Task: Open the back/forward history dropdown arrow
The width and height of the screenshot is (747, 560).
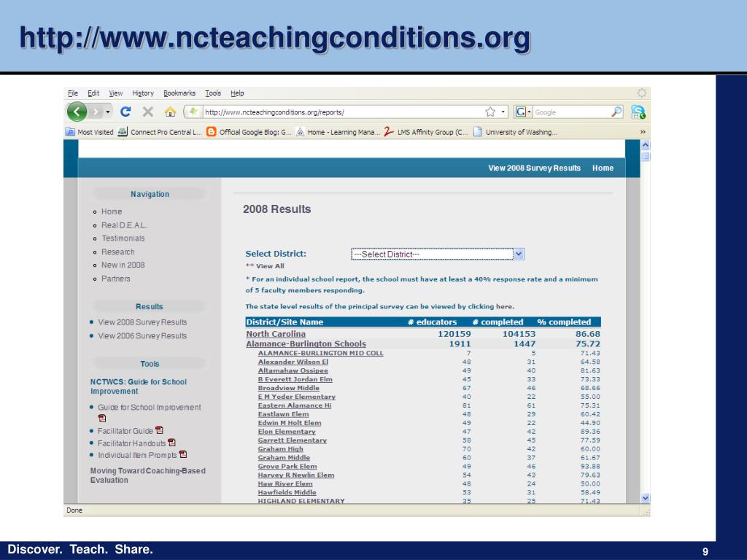Action: (108, 112)
